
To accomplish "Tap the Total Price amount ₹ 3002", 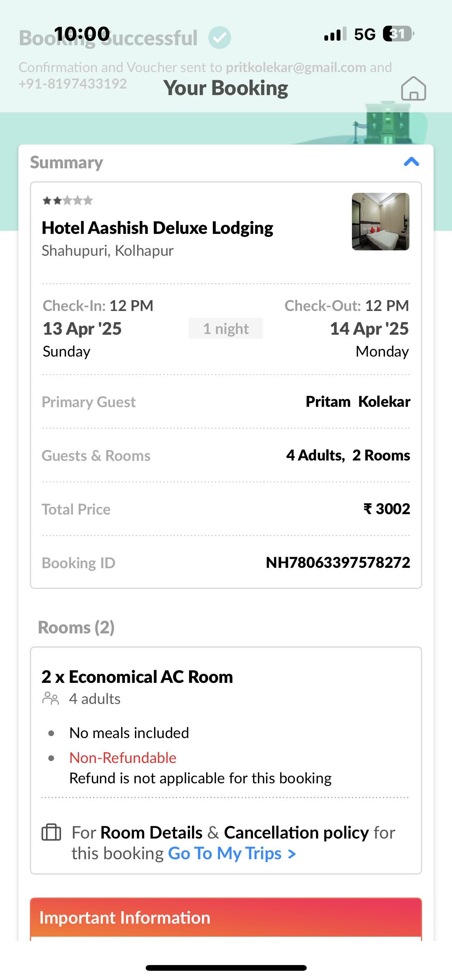I will [386, 509].
